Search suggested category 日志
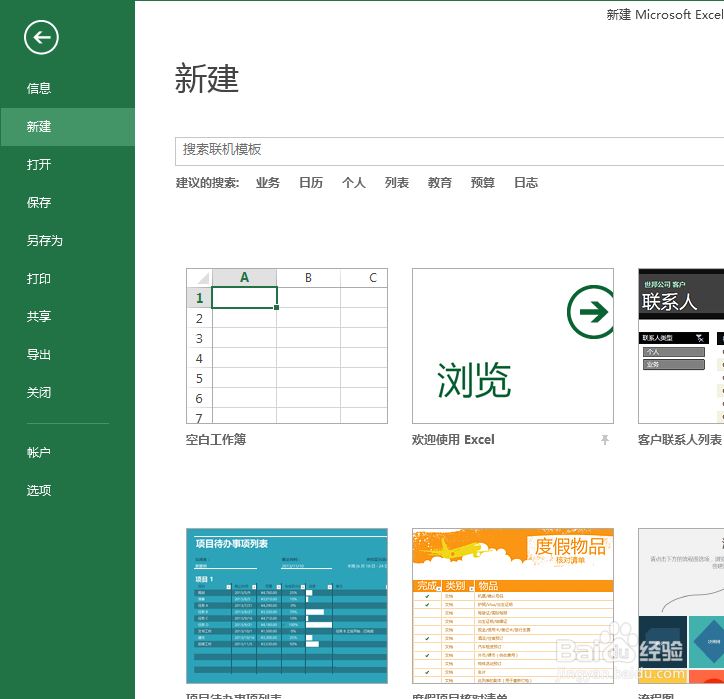The image size is (724, 699). point(526,183)
